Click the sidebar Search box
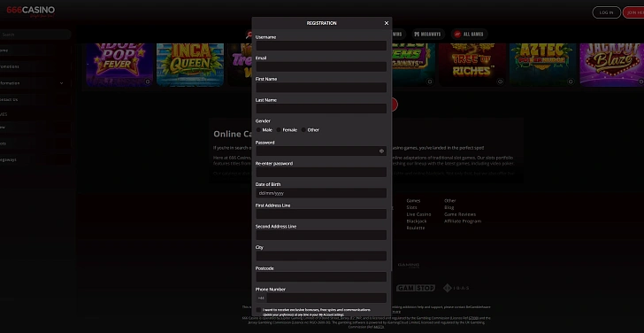644x333 pixels. 35,35
